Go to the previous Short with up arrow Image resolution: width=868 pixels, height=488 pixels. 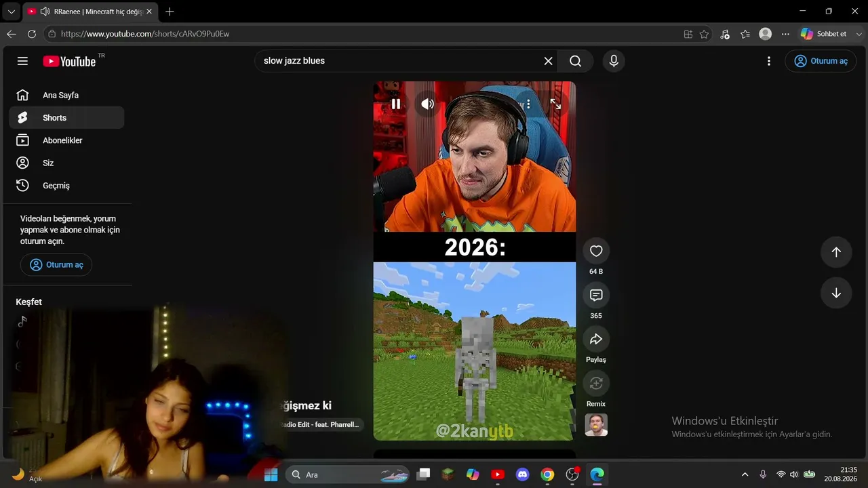point(836,252)
